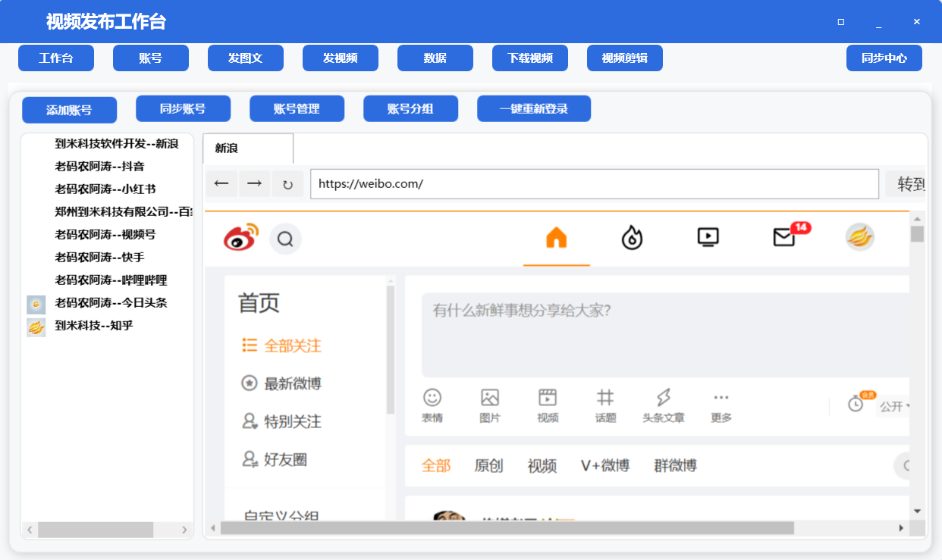
Task: Open the 发图文 menu
Action: [x=246, y=58]
